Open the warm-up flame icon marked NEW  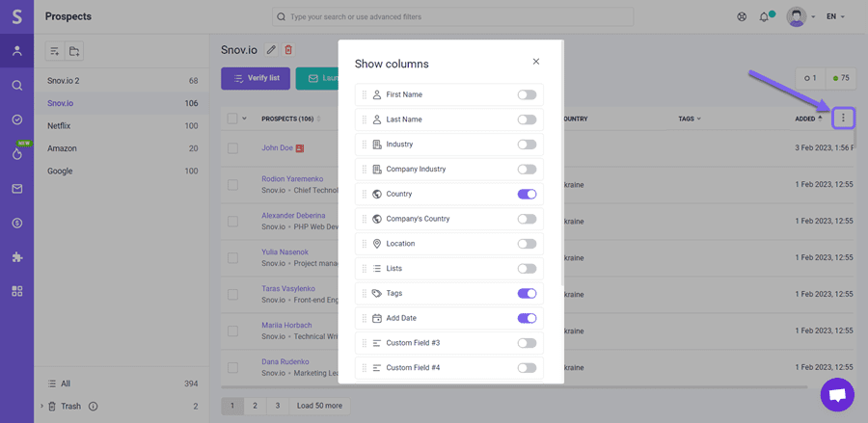pos(17,154)
